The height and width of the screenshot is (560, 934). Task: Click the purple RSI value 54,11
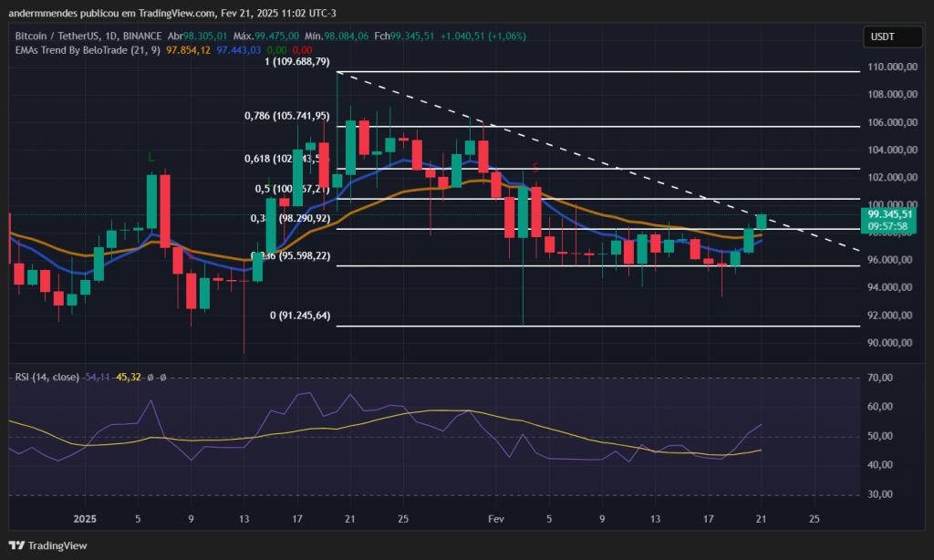pos(97,377)
